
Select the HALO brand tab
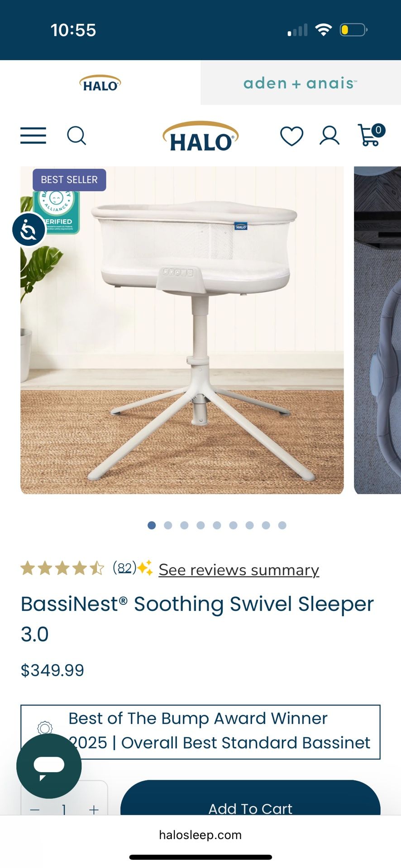tap(100, 83)
